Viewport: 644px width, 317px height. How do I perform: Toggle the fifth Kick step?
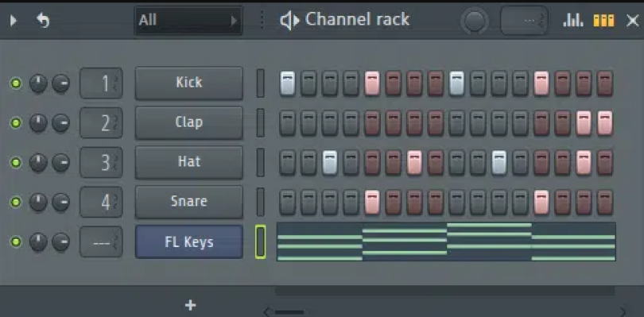click(x=372, y=83)
